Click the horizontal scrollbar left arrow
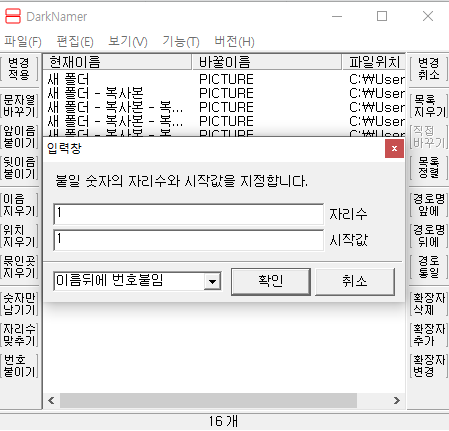Image resolution: width=449 pixels, height=431 pixels. coord(51,400)
